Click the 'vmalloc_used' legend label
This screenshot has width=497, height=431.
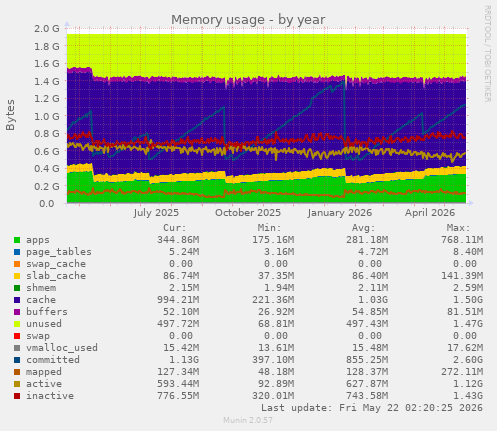click(62, 348)
